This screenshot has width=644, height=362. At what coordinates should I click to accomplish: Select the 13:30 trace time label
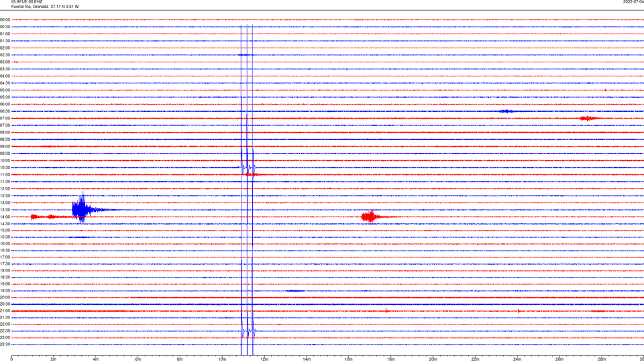[x=5, y=210]
